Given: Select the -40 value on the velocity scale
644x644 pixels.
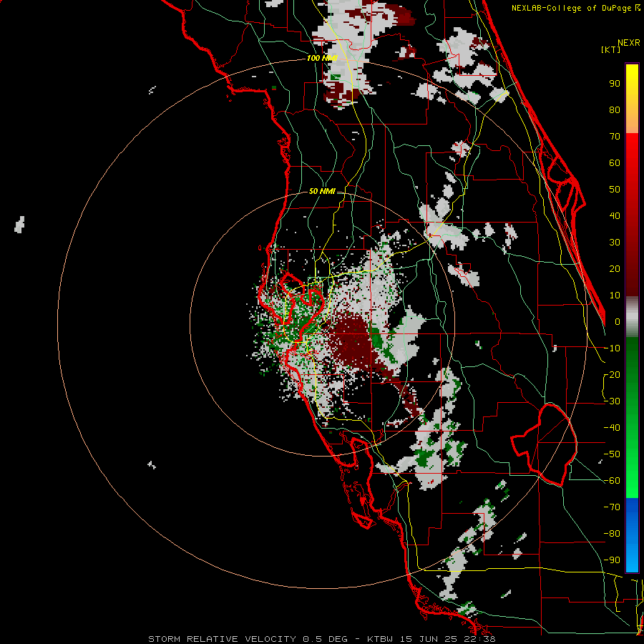Looking at the screenshot, I should 613,428.
